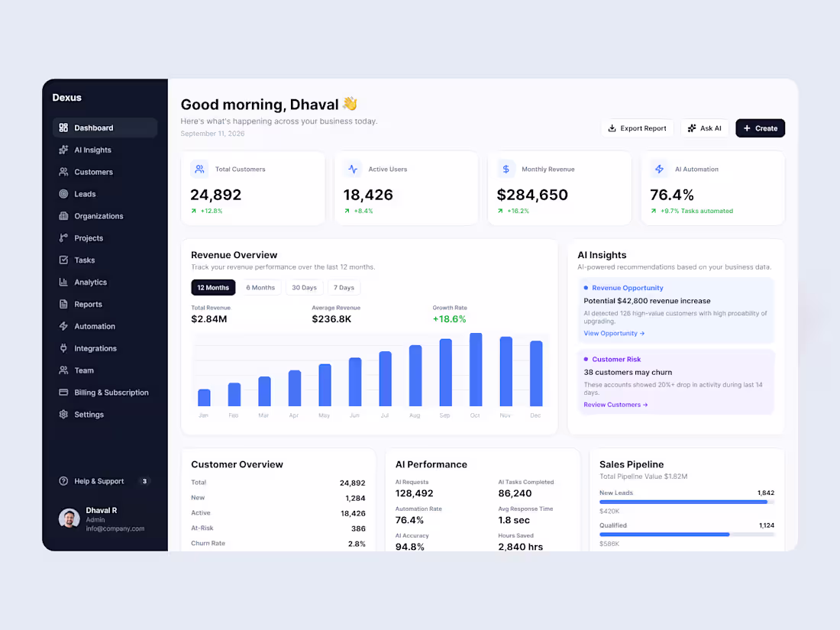Click the Settings gear icon
The height and width of the screenshot is (630, 840).
(63, 414)
